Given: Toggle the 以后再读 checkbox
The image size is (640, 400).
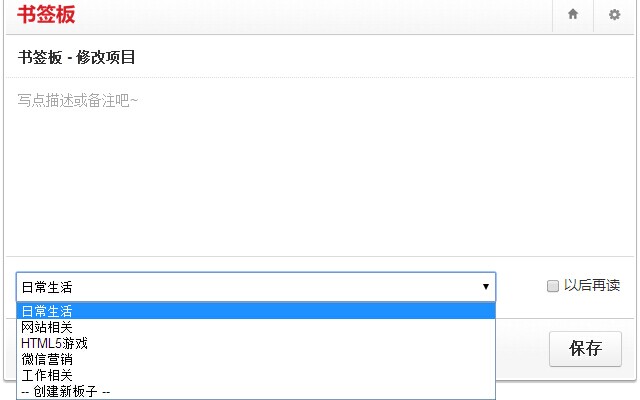Looking at the screenshot, I should pyautogui.click(x=553, y=286).
